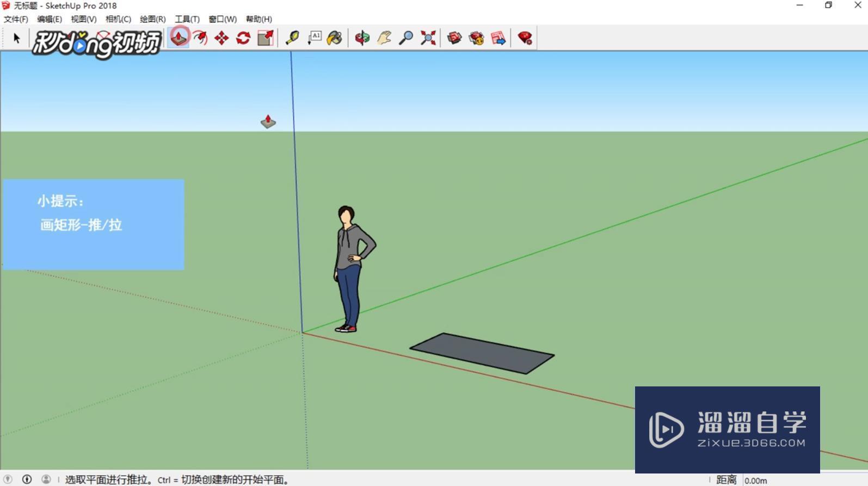Close the SketchUp window
Image resolution: width=868 pixels, height=486 pixels.
[857, 5]
